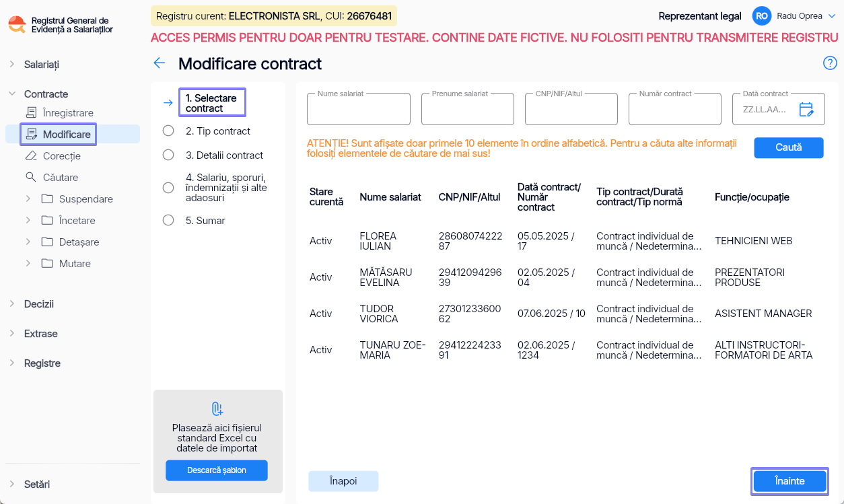Click the Nume salariat column header
Viewport: 844px width, 504px height.
[390, 197]
